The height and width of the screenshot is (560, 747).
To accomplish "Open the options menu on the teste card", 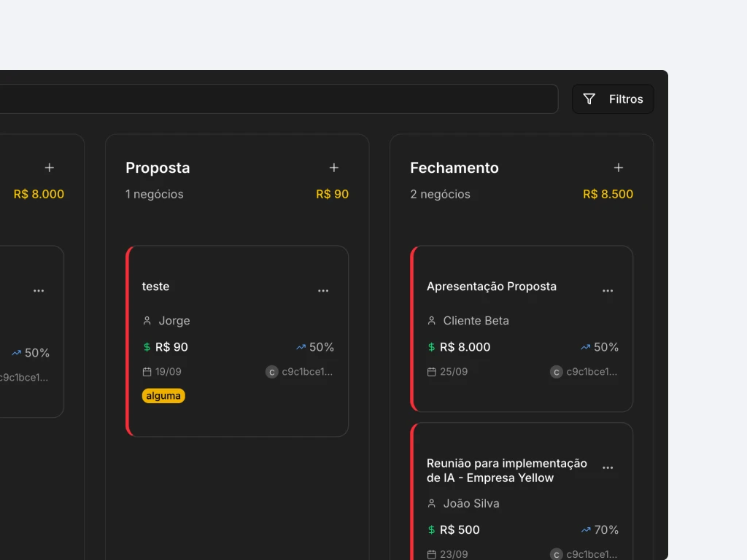I will 323,290.
